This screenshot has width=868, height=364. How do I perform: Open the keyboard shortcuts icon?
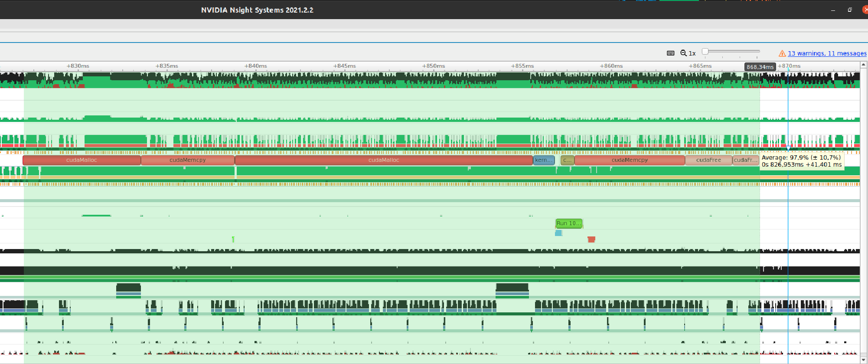670,53
